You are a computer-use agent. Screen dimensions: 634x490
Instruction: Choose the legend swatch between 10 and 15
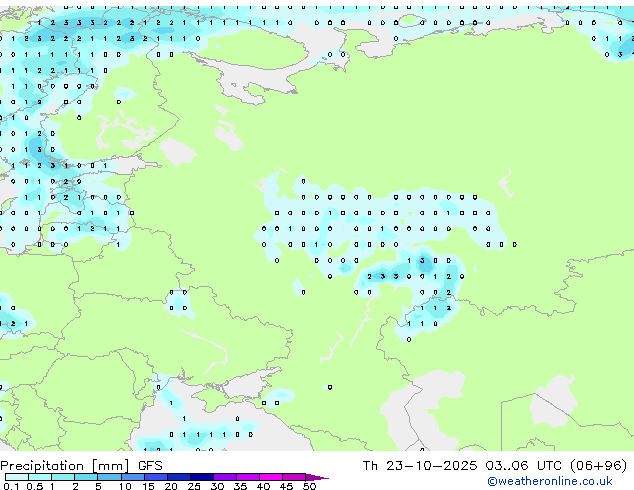pos(132,477)
